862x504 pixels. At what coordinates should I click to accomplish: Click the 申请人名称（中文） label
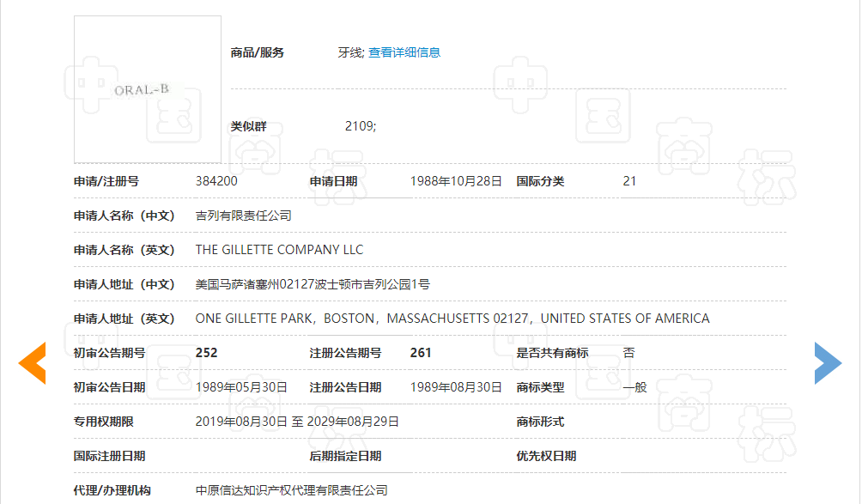pos(124,216)
